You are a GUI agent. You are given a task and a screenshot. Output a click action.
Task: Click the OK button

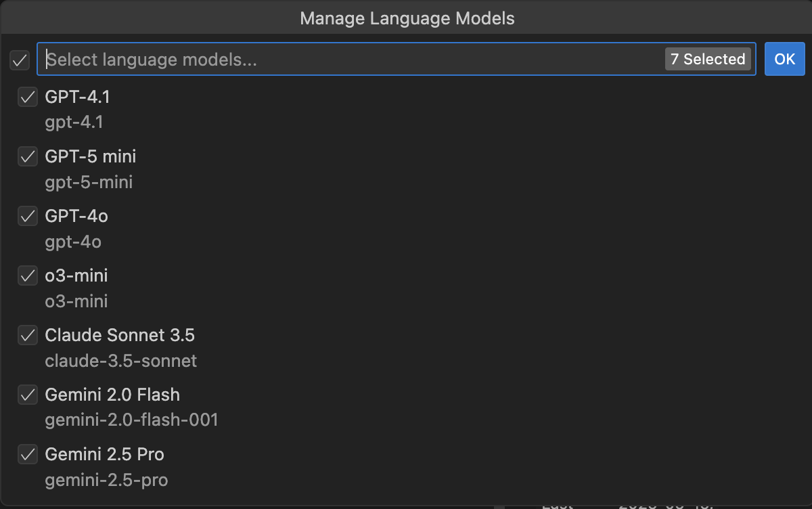pyautogui.click(x=784, y=59)
